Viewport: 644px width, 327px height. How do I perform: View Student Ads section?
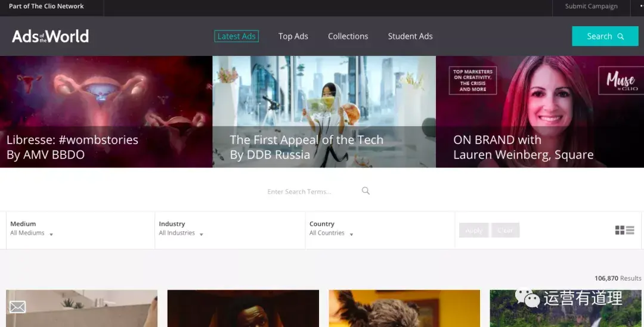click(x=410, y=36)
